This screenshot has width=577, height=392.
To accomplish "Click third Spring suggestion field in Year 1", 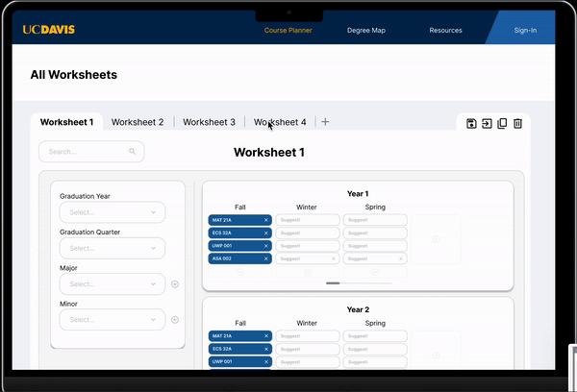I will (375, 246).
